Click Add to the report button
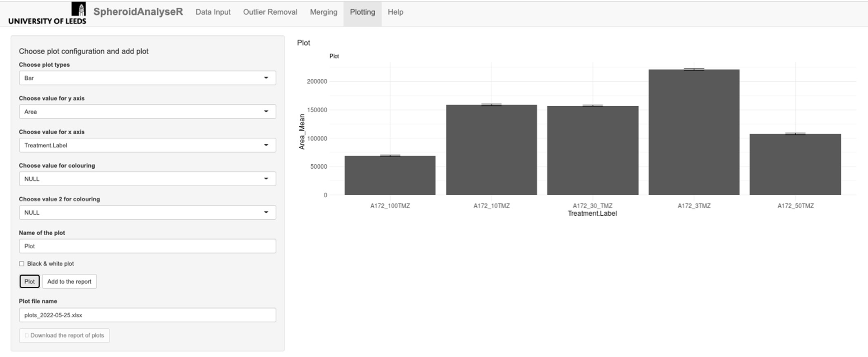Screen dimensions: 868x357 tap(69, 281)
